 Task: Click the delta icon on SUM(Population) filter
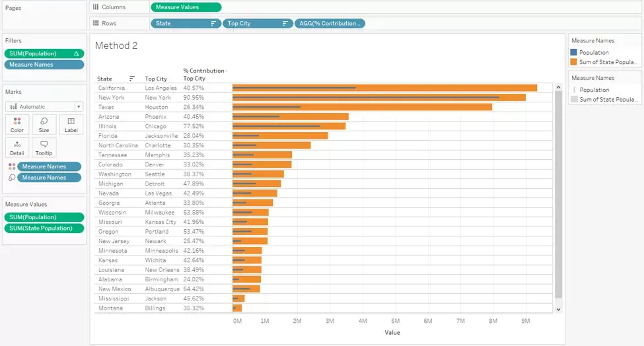tap(77, 53)
